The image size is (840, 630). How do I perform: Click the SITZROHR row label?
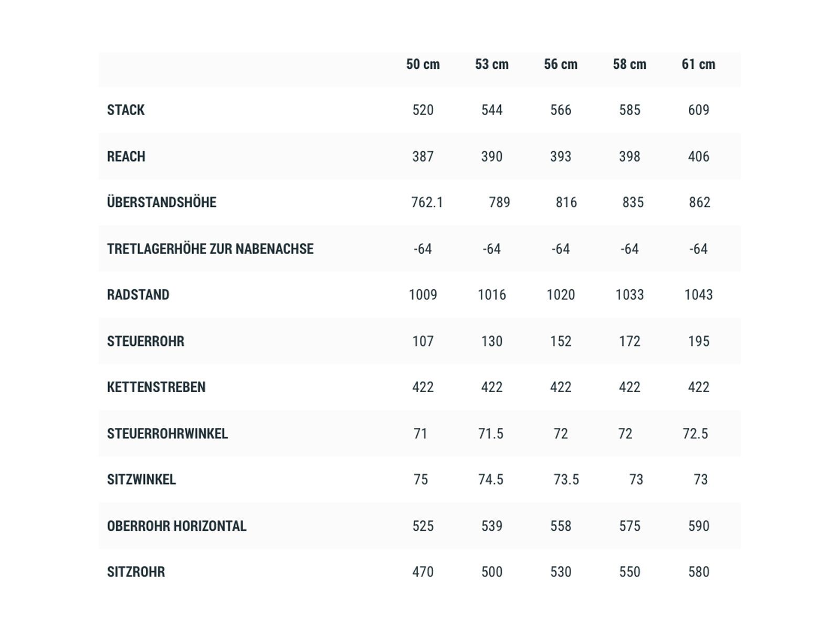pos(136,572)
